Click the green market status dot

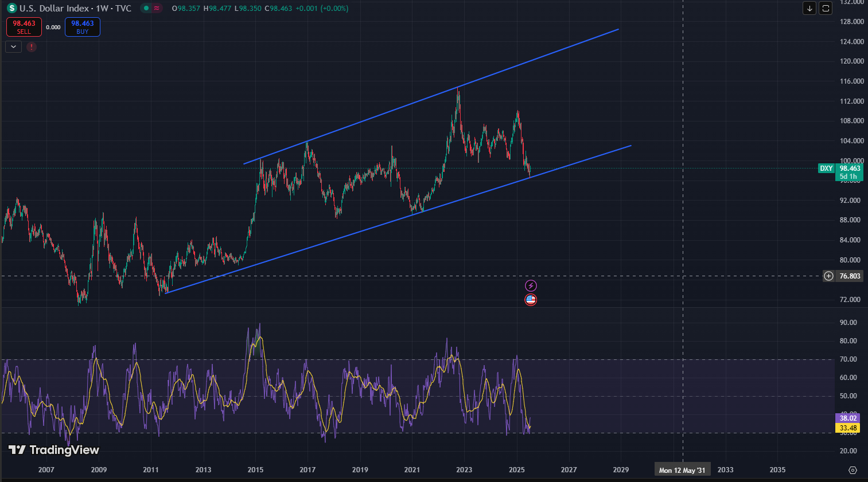[x=147, y=8]
